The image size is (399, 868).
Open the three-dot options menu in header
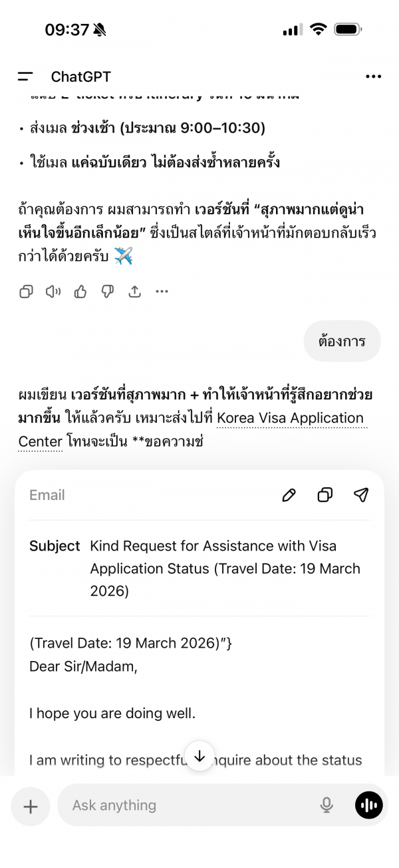(373, 77)
